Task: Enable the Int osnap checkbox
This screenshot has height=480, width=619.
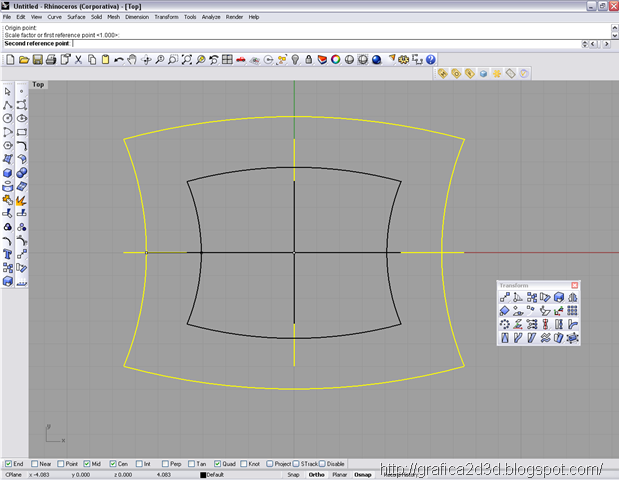Action: coord(139,463)
